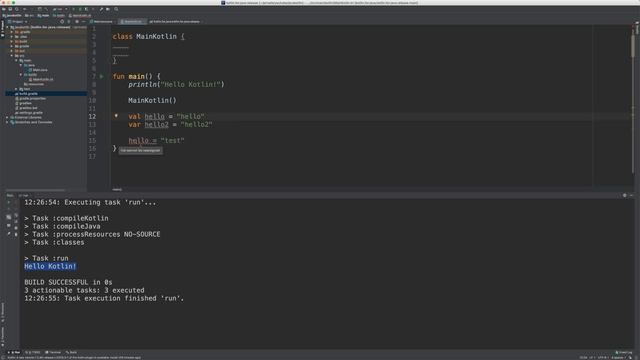Click 'class MainKotlin' in the editor
The height and width of the screenshot is (360, 640).
click(x=145, y=36)
